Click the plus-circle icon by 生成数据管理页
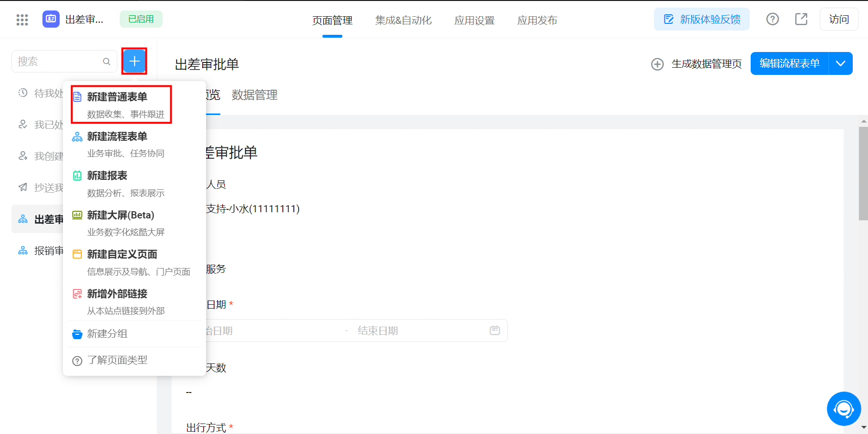This screenshot has width=868, height=434. (x=658, y=64)
